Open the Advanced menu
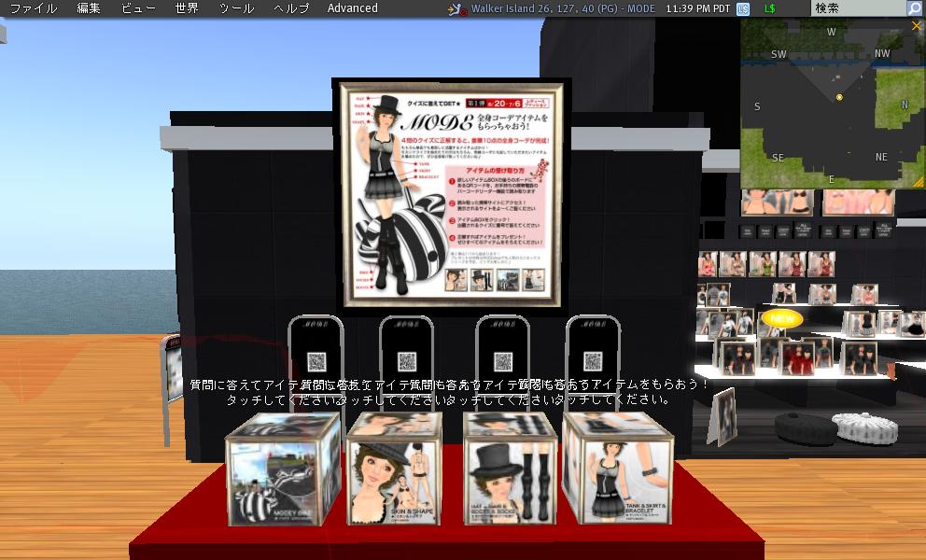The image size is (926, 560). (353, 8)
